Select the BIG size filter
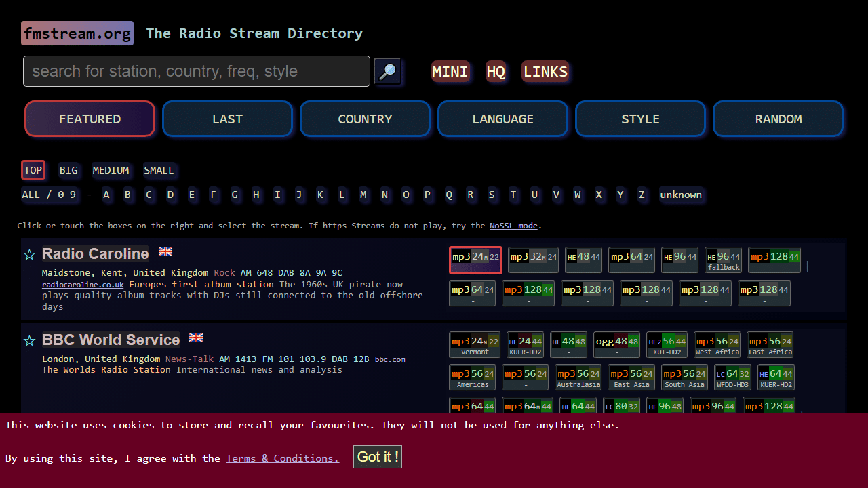Image resolution: width=868 pixels, height=488 pixels. point(68,170)
